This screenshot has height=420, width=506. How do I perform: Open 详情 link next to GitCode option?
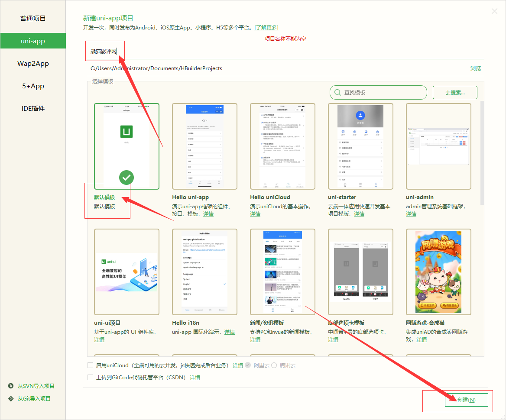[195, 378]
